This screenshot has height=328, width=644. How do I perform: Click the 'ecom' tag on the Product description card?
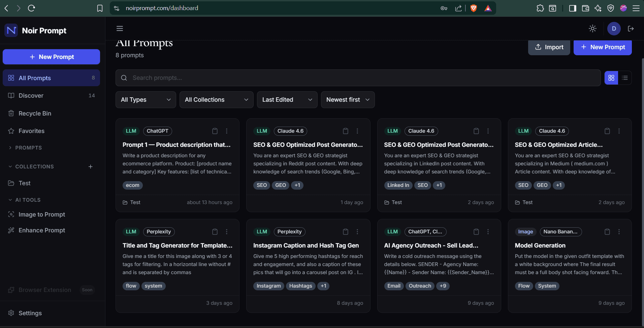click(x=133, y=185)
